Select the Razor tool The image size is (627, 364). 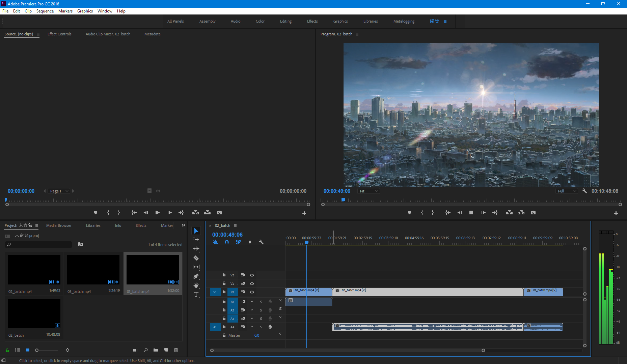pos(196,258)
